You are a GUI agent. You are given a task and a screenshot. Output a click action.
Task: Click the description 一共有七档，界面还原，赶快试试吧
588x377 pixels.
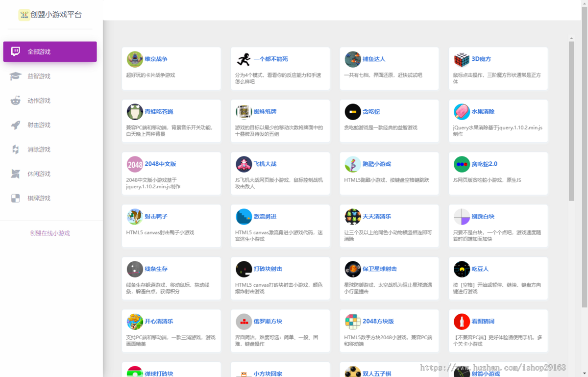click(x=383, y=75)
